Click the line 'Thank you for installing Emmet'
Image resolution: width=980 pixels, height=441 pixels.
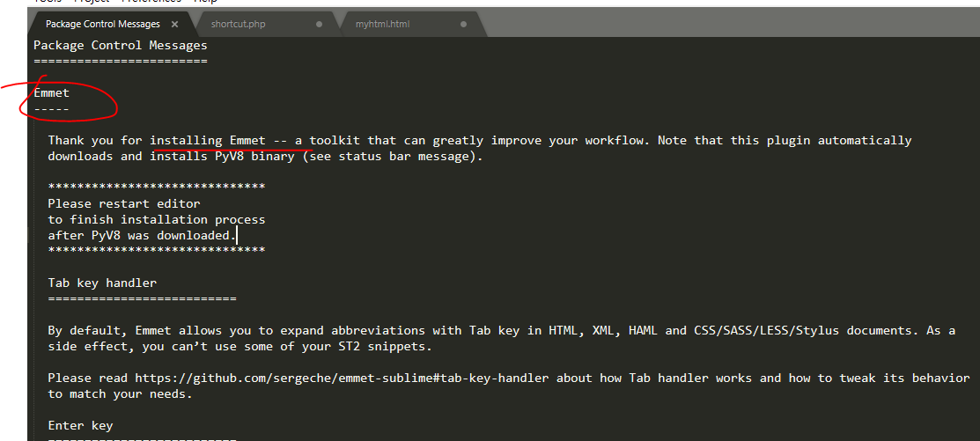tap(479, 141)
